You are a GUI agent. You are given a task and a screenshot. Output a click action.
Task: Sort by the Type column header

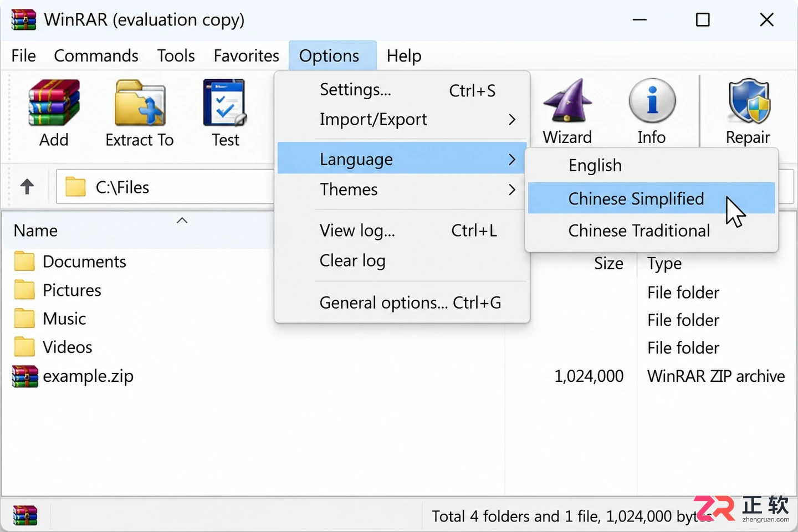pos(664,264)
